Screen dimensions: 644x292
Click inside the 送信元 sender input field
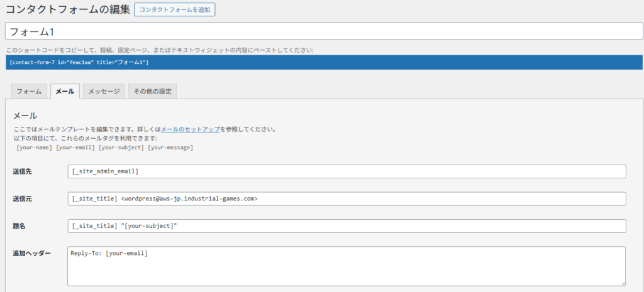[x=346, y=198]
